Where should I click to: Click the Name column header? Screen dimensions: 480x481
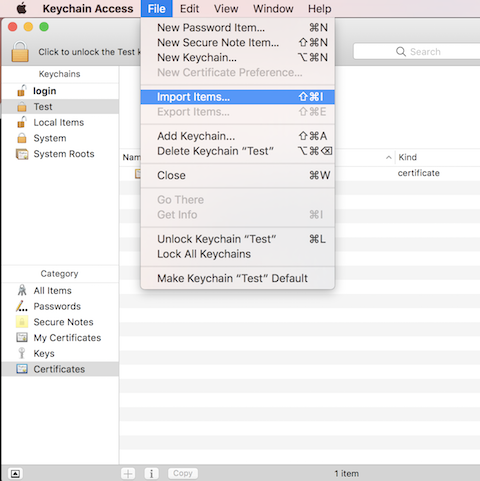pyautogui.click(x=131, y=157)
